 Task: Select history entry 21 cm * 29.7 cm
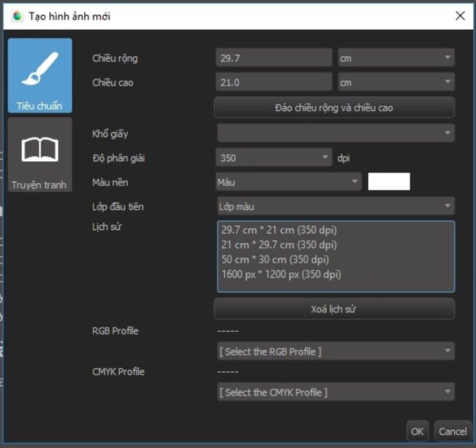pos(279,244)
